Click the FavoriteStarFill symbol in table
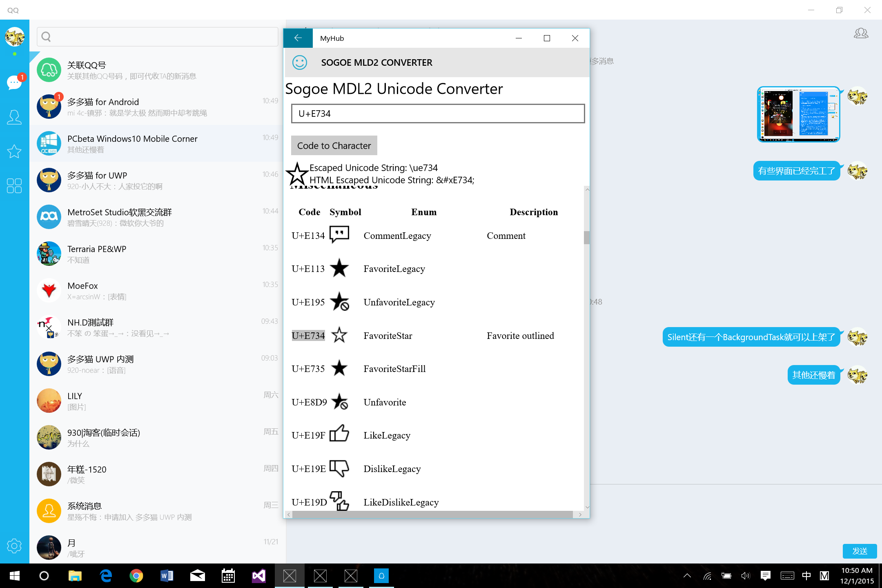The width and height of the screenshot is (882, 588). [339, 368]
